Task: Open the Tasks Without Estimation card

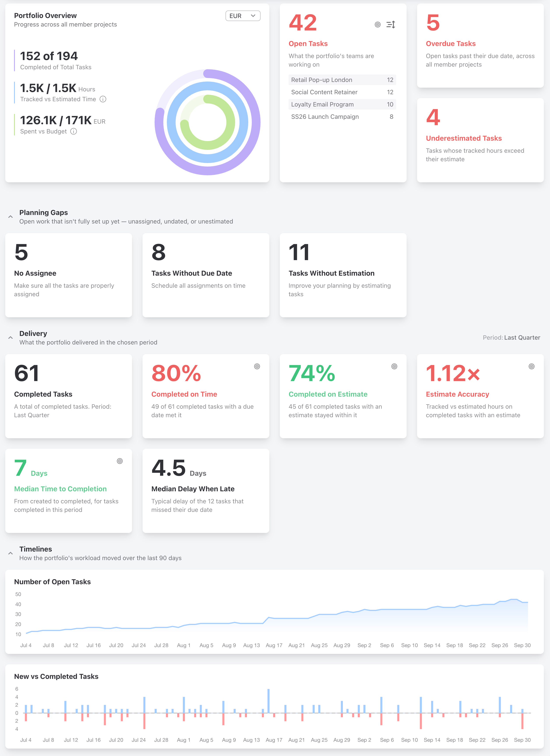Action: pyautogui.click(x=343, y=275)
